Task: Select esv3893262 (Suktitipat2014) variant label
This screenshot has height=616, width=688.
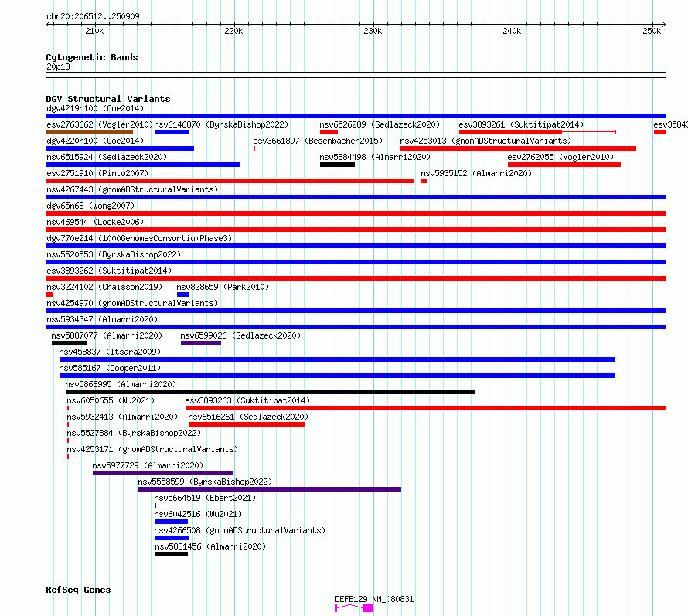Action: tap(109, 271)
